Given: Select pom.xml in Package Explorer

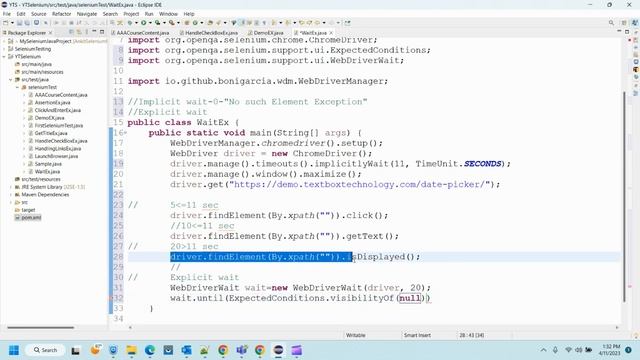Looking at the screenshot, I should [31, 218].
